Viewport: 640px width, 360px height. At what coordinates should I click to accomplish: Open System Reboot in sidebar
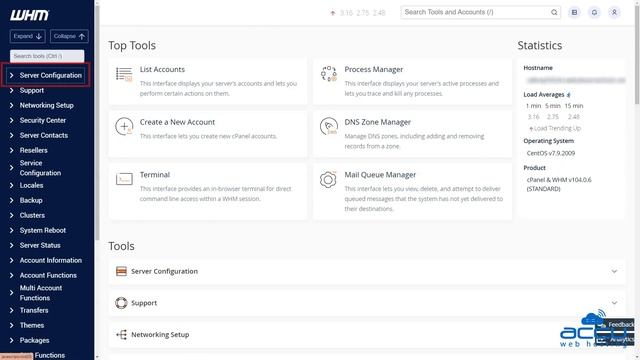[43, 230]
